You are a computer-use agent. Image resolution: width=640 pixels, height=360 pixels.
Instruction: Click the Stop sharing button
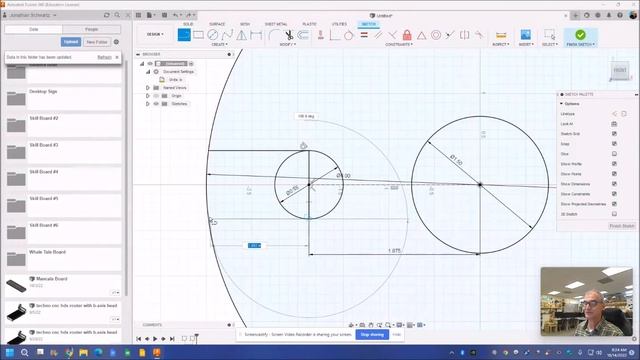click(372, 334)
